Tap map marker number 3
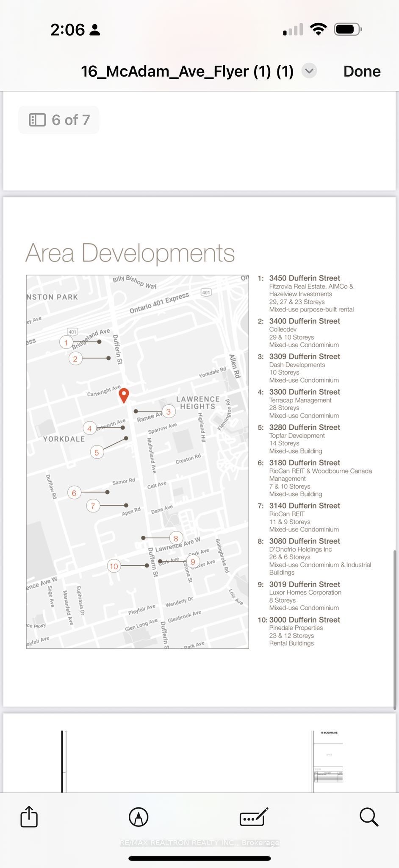The height and width of the screenshot is (868, 399). 169,412
